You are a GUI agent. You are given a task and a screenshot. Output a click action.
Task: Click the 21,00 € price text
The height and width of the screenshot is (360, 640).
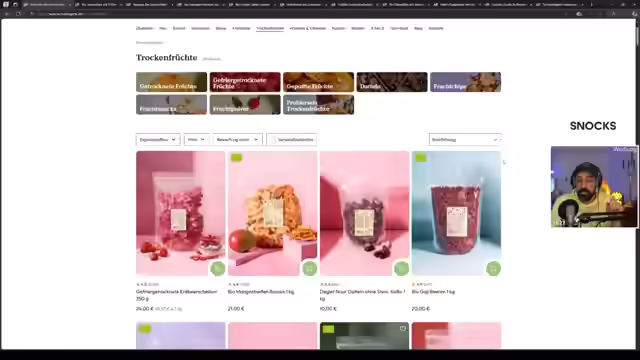pos(236,309)
